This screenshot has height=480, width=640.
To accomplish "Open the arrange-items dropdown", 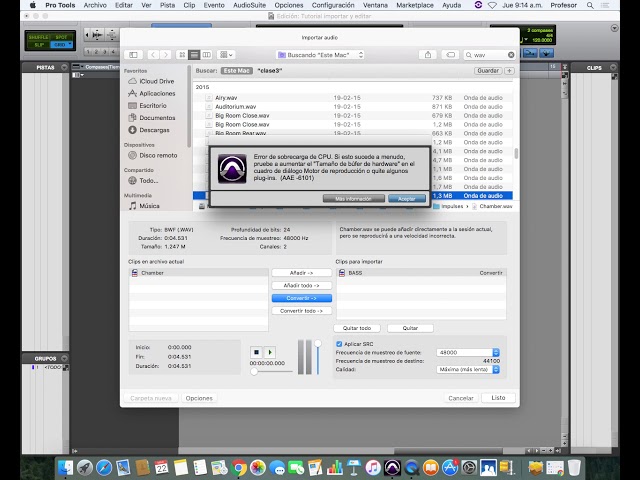I will [x=226, y=55].
